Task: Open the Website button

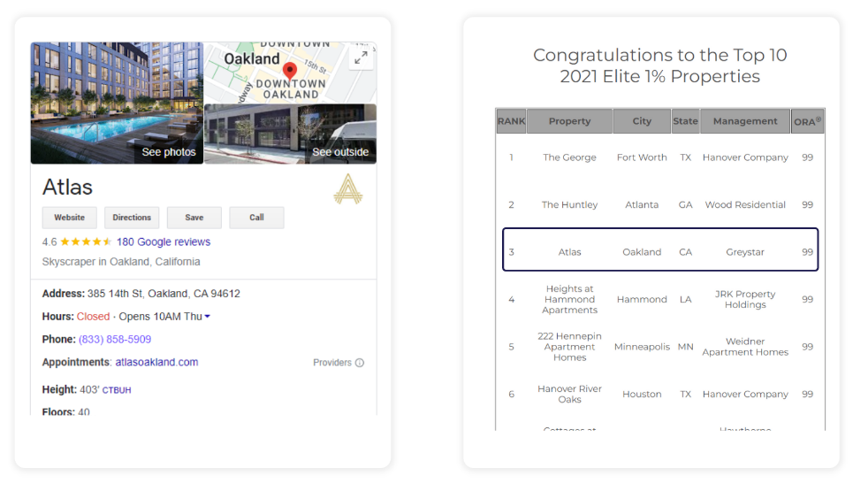Action: tap(70, 218)
